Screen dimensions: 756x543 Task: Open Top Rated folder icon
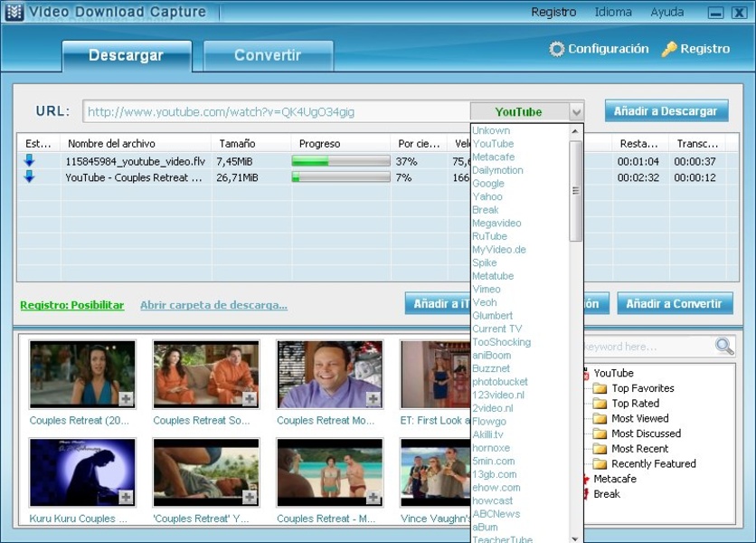click(600, 404)
